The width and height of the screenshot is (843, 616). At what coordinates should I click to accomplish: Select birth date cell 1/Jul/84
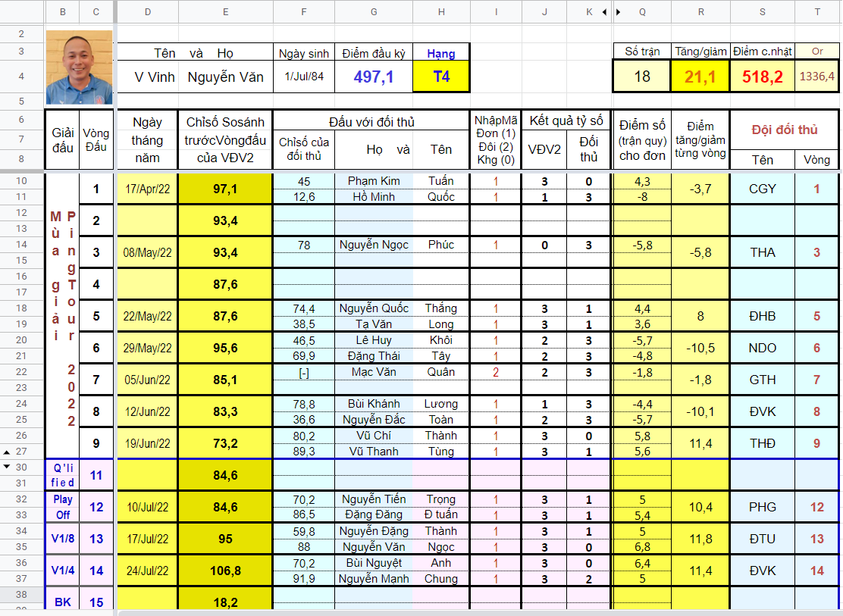304,77
